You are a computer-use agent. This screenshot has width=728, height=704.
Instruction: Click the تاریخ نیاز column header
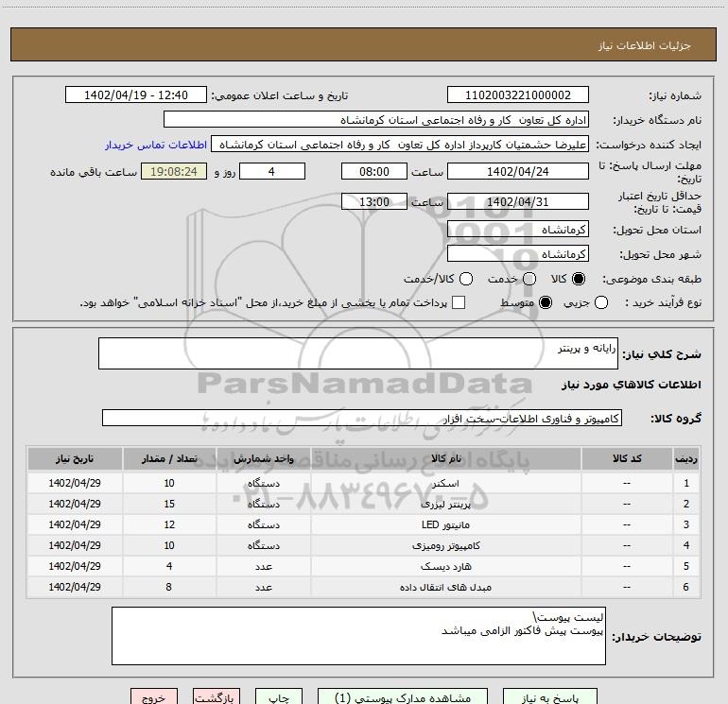tap(75, 458)
